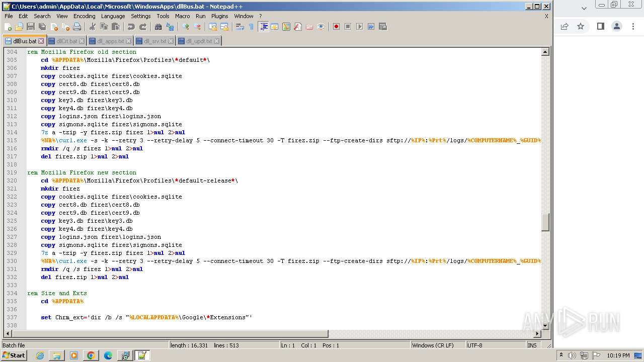Toggle show all characters icon
Screen dimensions: 644x362
click(x=252, y=27)
